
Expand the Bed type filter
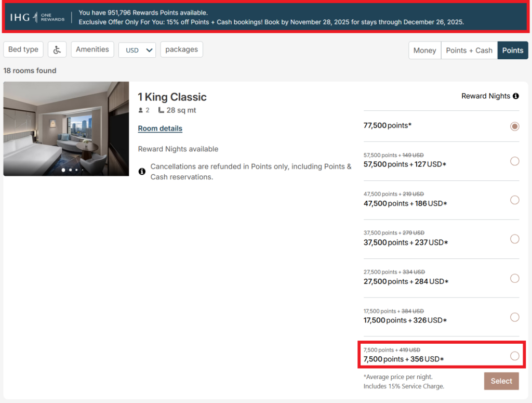tap(23, 49)
